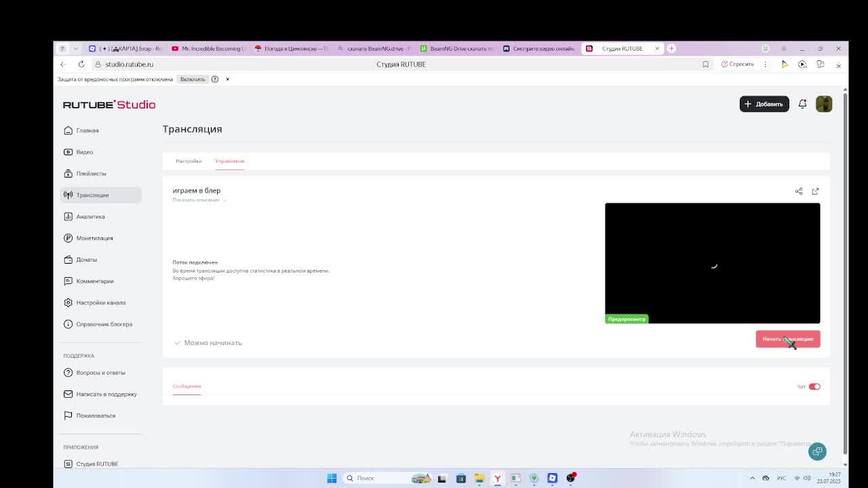Click the stream preview player
This screenshot has width=868, height=488.
click(x=713, y=263)
